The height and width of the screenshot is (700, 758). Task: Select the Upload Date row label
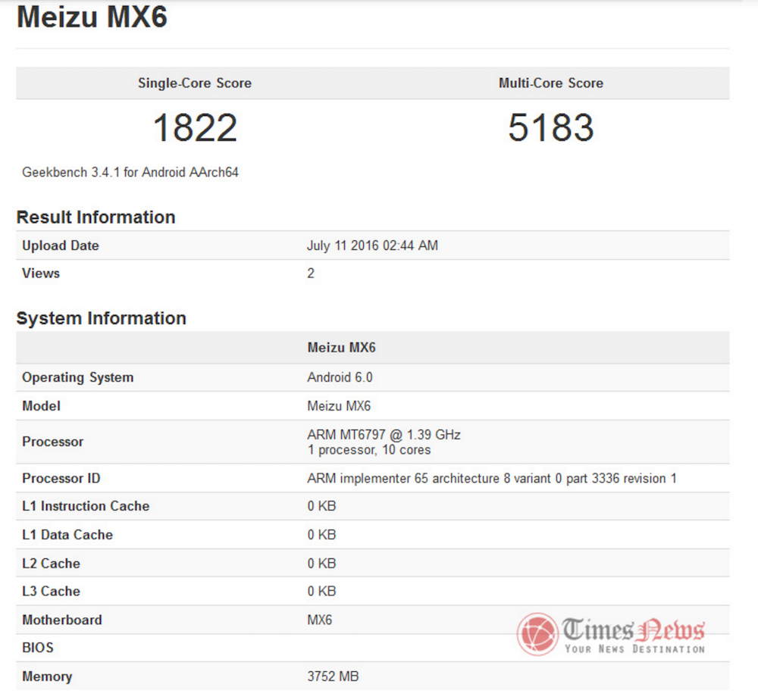(61, 245)
